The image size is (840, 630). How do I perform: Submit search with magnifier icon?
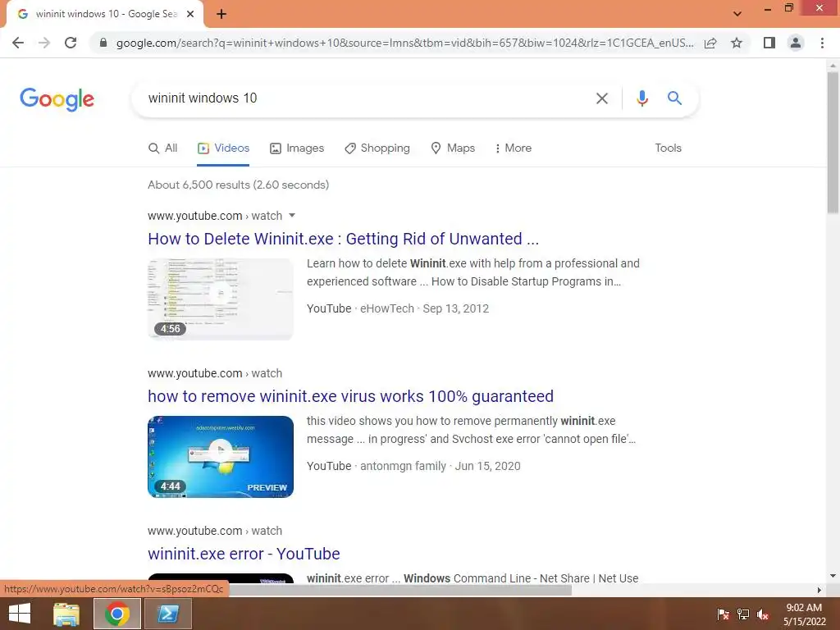(674, 98)
